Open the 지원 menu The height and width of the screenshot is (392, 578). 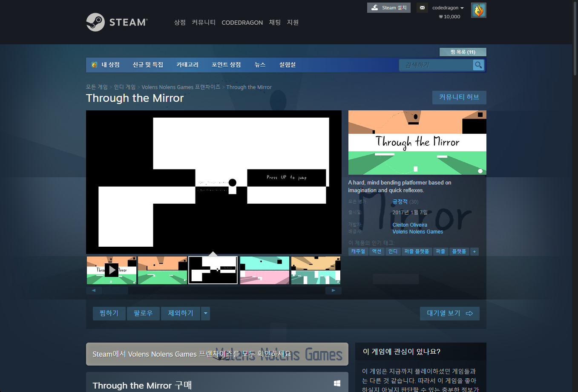pos(293,22)
